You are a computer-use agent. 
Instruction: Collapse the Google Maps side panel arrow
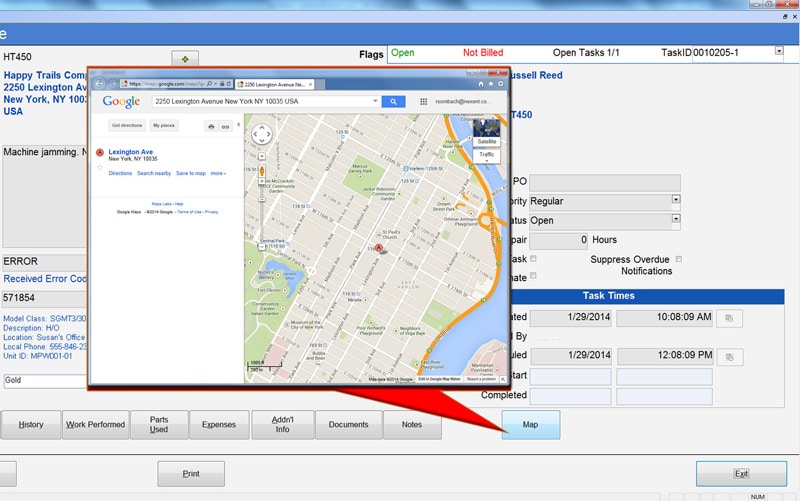click(238, 124)
